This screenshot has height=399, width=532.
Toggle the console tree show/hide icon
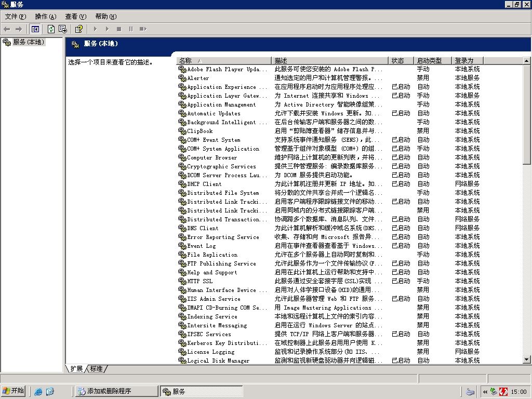tap(35, 29)
